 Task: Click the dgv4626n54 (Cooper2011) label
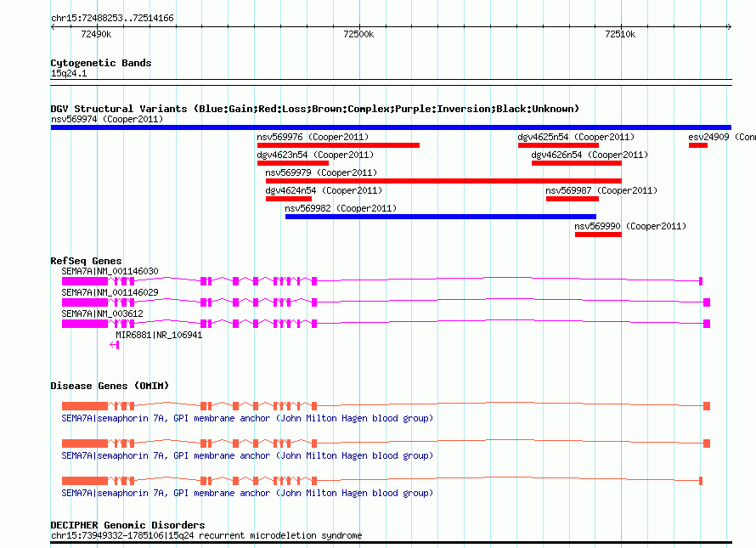(590, 155)
